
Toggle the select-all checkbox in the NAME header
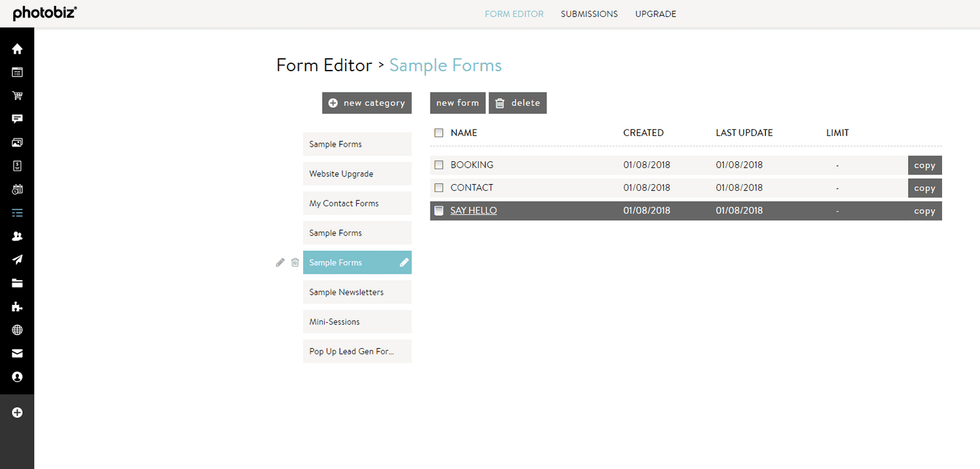click(438, 132)
